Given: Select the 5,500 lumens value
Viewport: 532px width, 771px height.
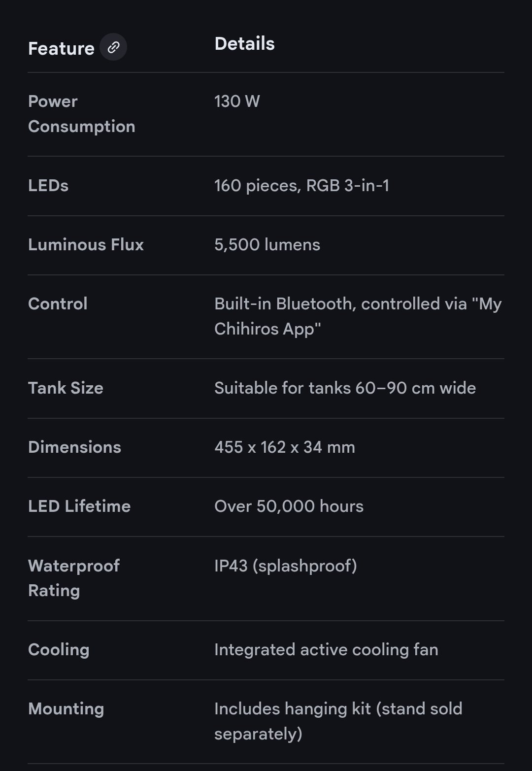Looking at the screenshot, I should 267,245.
